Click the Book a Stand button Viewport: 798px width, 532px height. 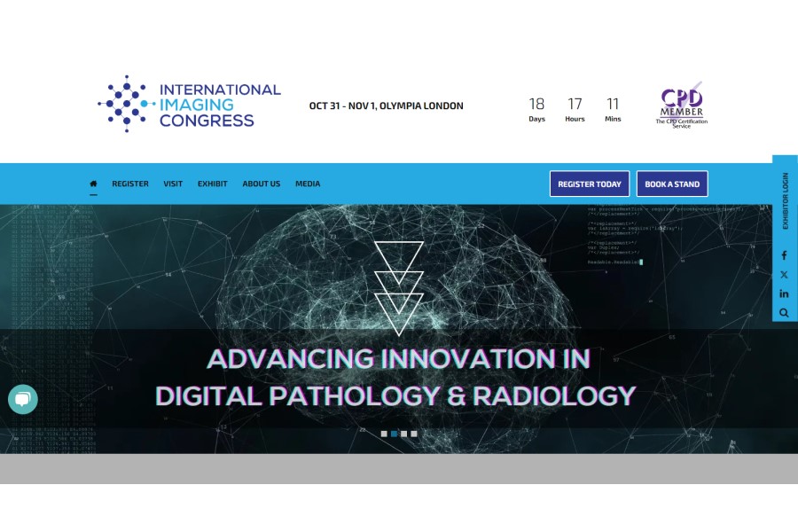coord(672,184)
